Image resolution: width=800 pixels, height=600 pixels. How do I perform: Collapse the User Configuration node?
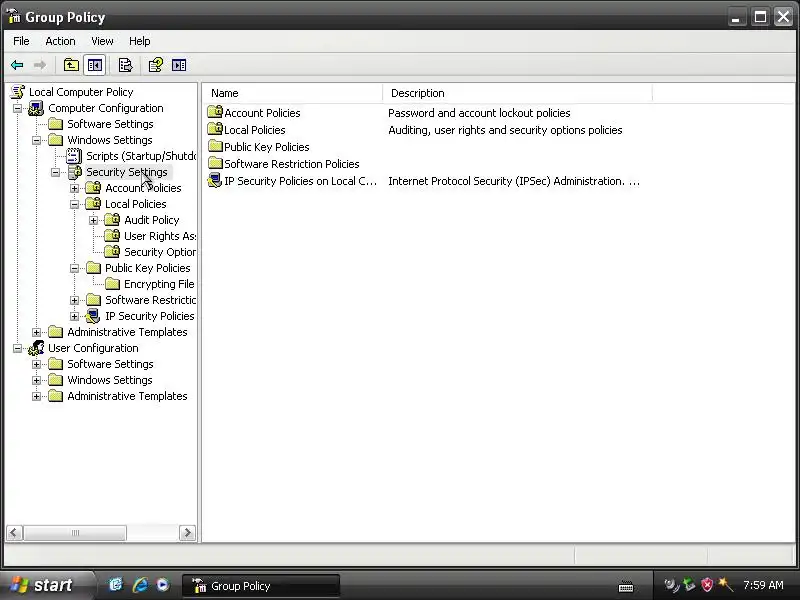17,348
